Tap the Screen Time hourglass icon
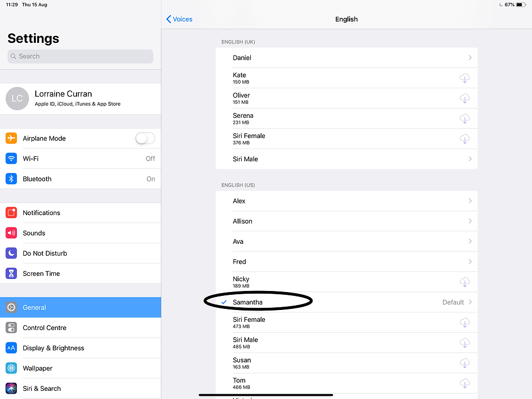 pos(11,274)
